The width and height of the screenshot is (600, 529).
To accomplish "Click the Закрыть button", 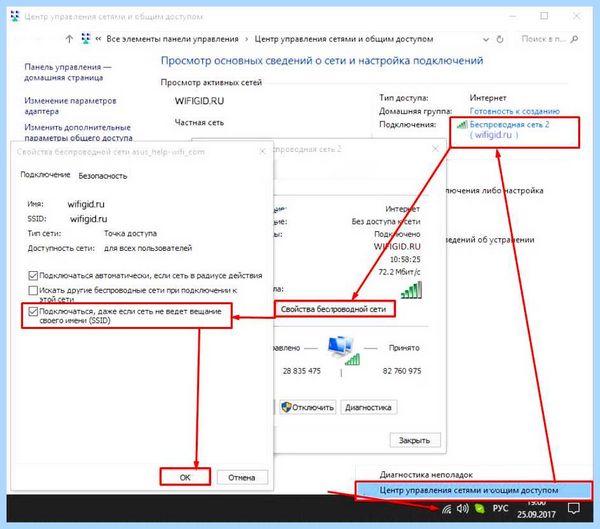I will [415, 440].
